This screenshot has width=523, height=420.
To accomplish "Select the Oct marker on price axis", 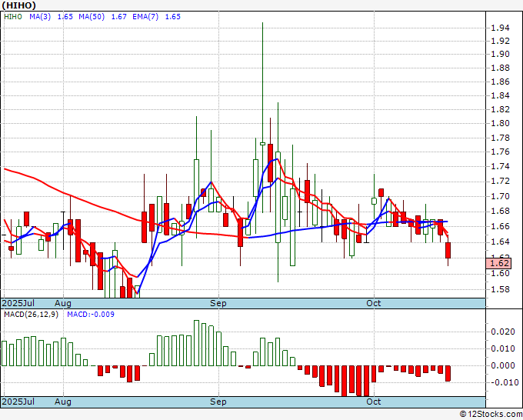I will (374, 304).
